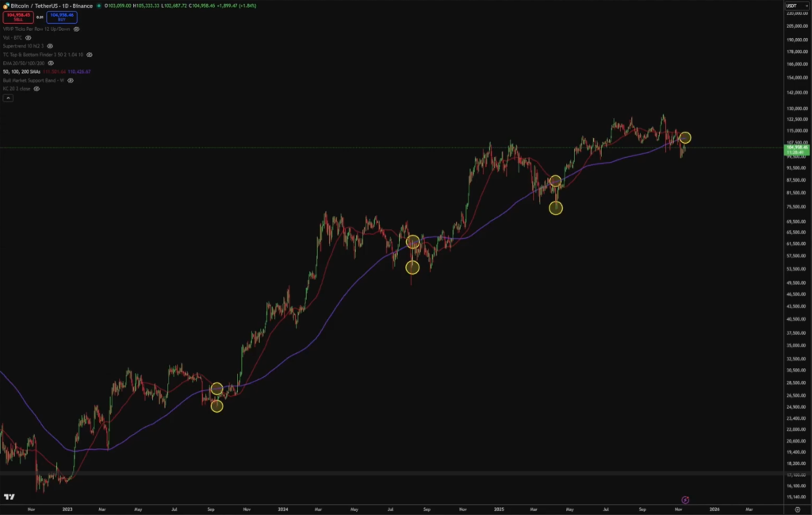812x515 pixels.
Task: Click the Bitcoin symbol icon in the header
Action: click(x=6, y=5)
